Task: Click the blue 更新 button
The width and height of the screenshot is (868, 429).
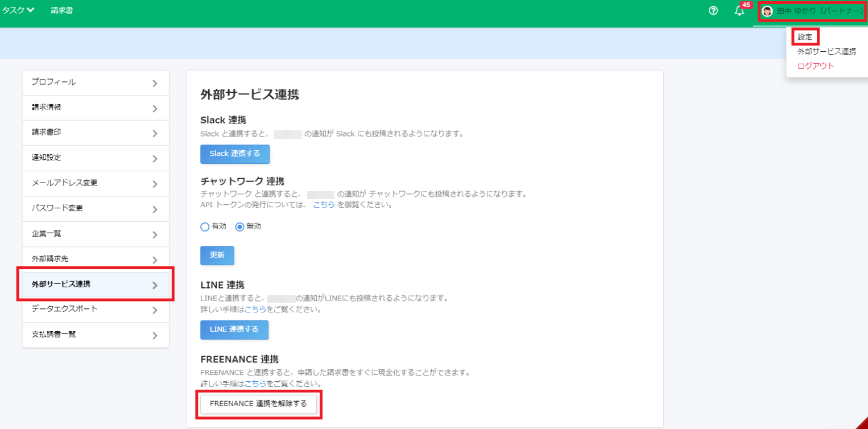Action: [217, 255]
